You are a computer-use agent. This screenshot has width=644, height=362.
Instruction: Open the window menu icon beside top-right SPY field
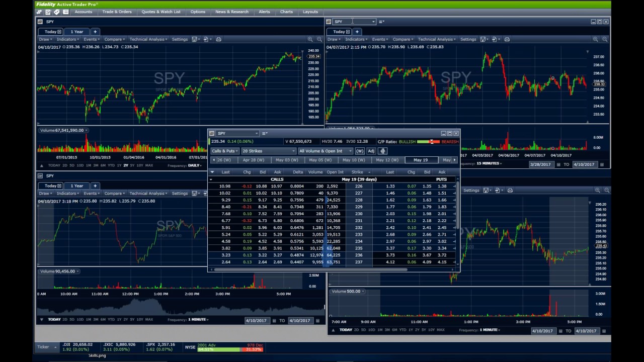point(381,22)
